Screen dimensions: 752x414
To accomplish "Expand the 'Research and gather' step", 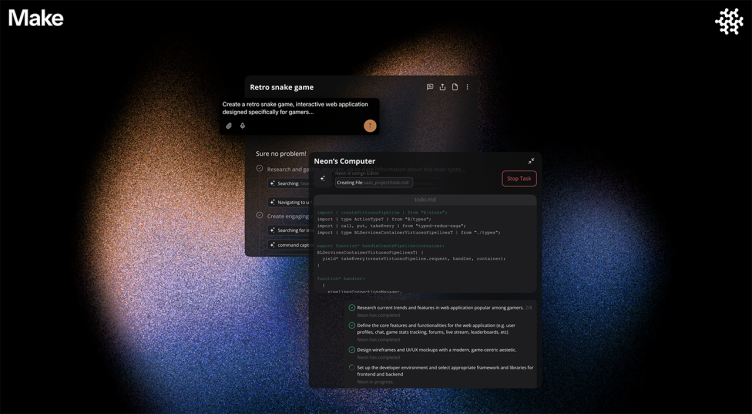I will [260, 169].
